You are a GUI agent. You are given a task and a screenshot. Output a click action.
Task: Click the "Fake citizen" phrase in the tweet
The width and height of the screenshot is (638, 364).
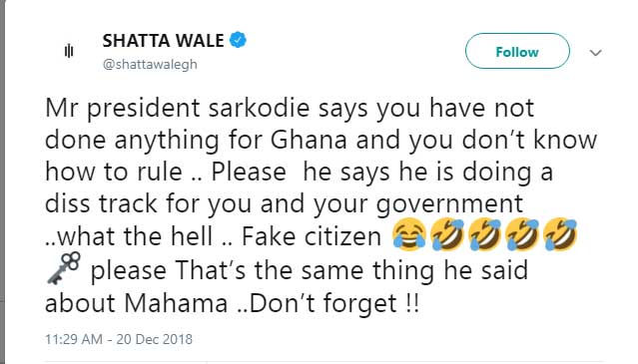click(312, 236)
